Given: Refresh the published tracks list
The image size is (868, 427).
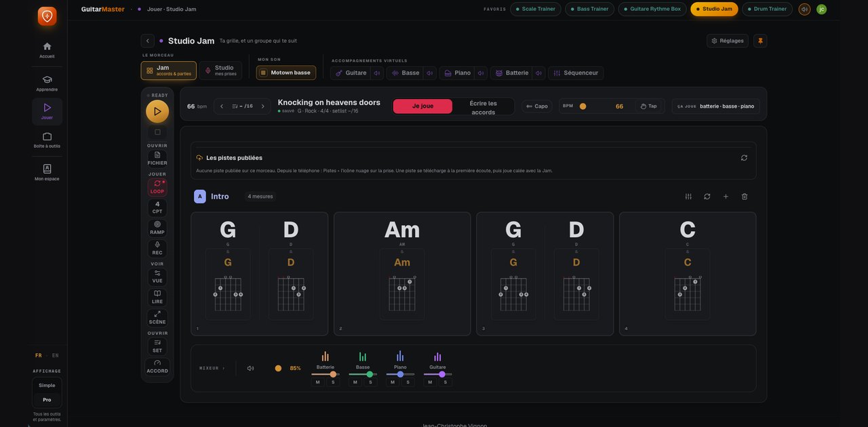Looking at the screenshot, I should point(744,158).
